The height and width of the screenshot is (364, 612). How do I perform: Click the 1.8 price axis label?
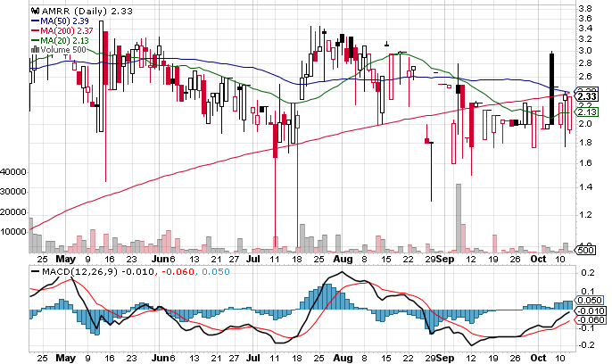point(584,143)
